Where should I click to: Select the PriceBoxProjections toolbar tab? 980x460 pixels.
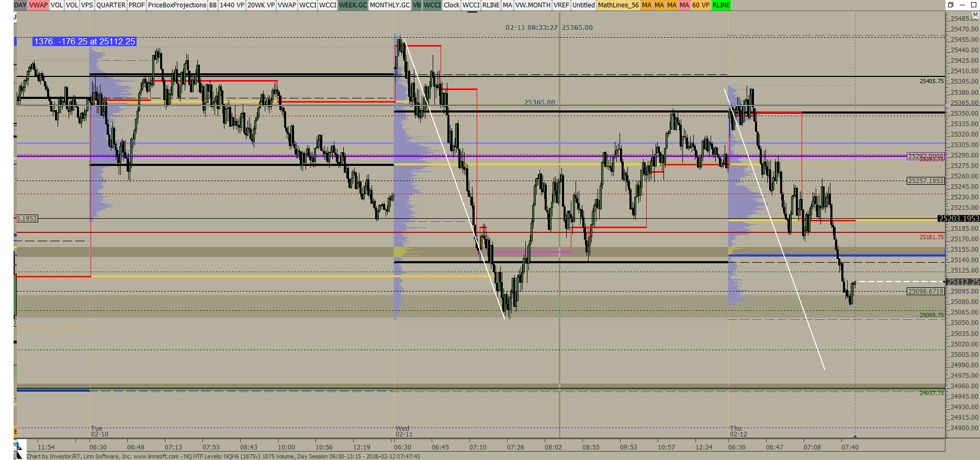[x=177, y=5]
